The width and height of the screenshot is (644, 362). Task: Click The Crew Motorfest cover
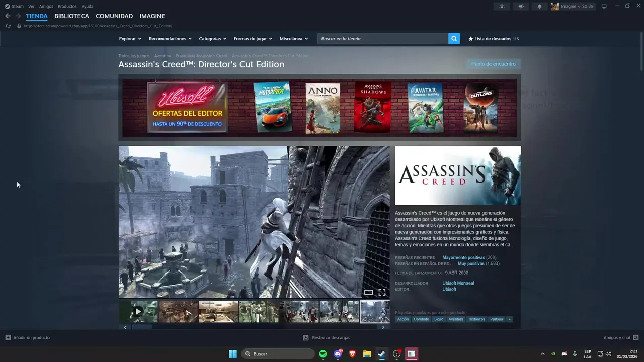pos(272,108)
